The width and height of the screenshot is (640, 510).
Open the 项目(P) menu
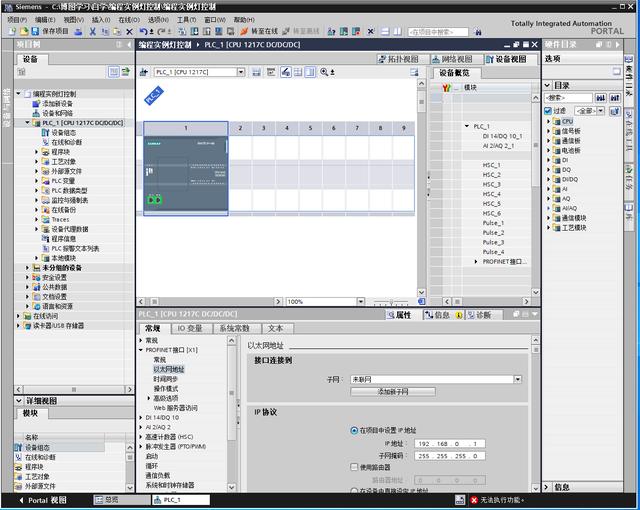point(17,20)
